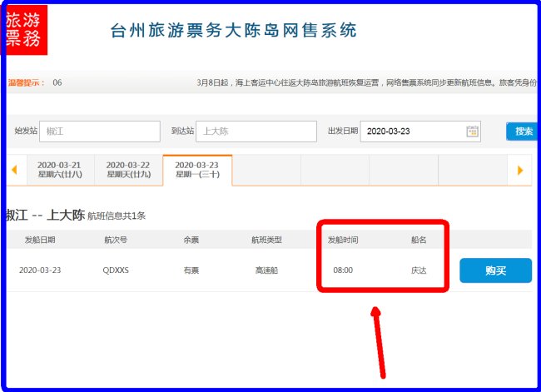541x392 pixels.
Task: Click the 高速船 ship type cell
Action: tap(266, 270)
